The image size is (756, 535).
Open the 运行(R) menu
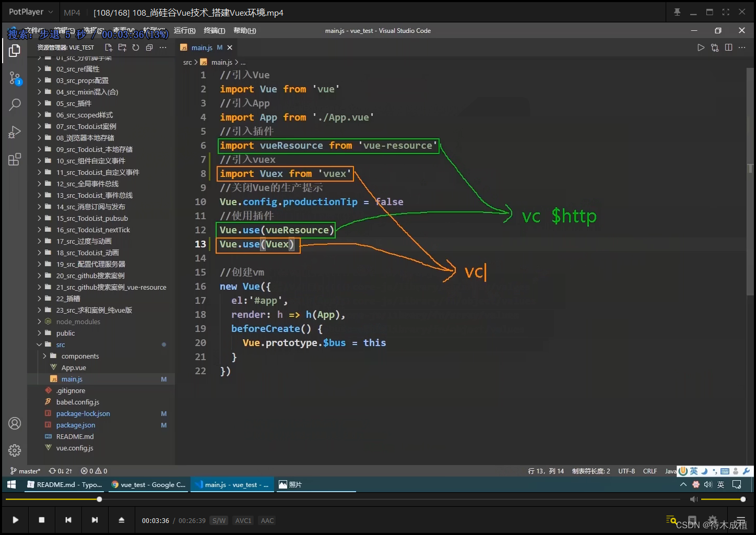185,31
